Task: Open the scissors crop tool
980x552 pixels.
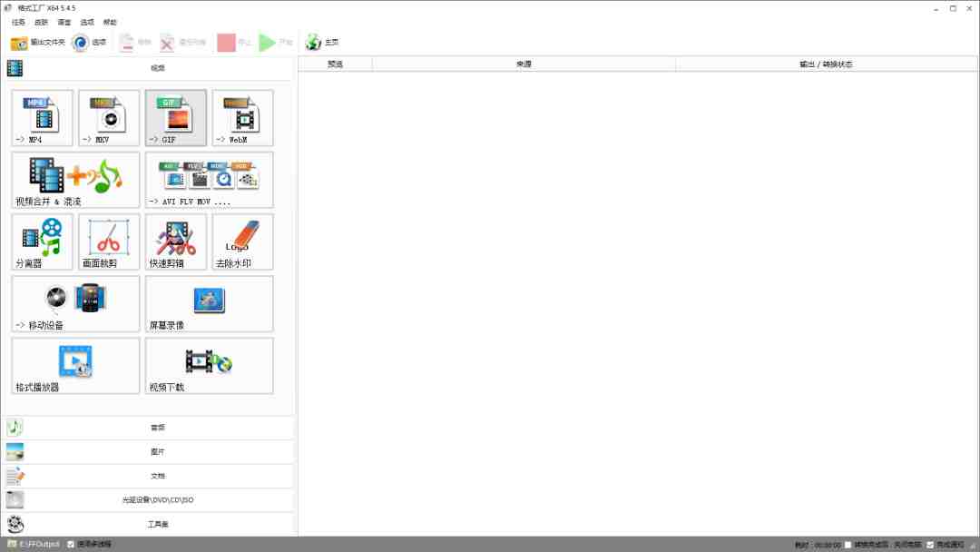Action: click(x=109, y=241)
